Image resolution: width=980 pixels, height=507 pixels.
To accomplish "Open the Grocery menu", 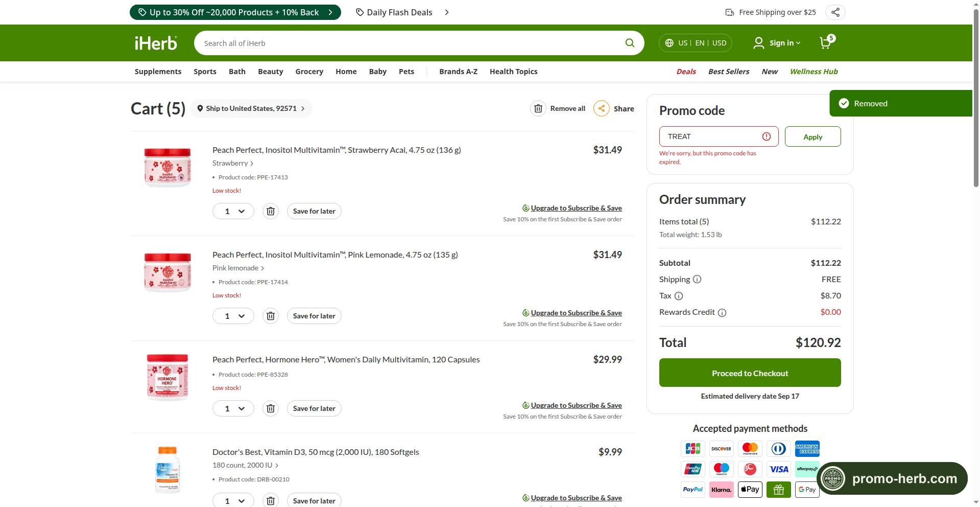I will (309, 72).
